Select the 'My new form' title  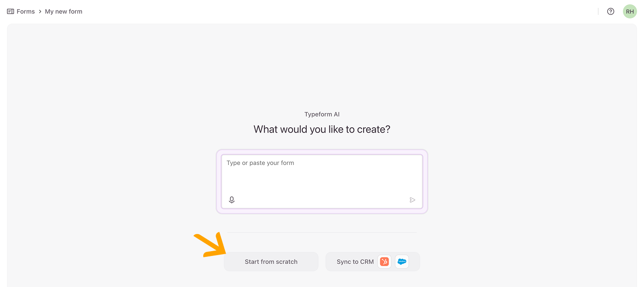coord(64,11)
